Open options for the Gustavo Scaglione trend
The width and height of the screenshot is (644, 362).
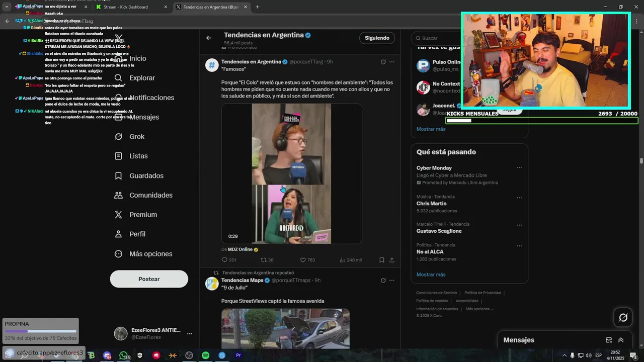519,224
